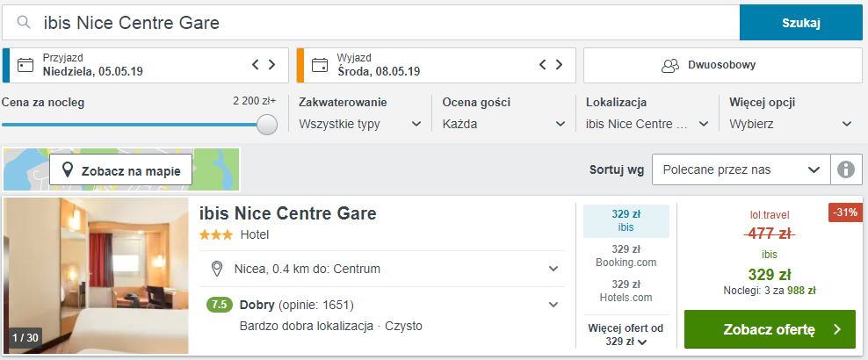This screenshot has height=360, width=868.
Task: Click the map pin icon on Zobacz na mapie
Action: point(68,170)
